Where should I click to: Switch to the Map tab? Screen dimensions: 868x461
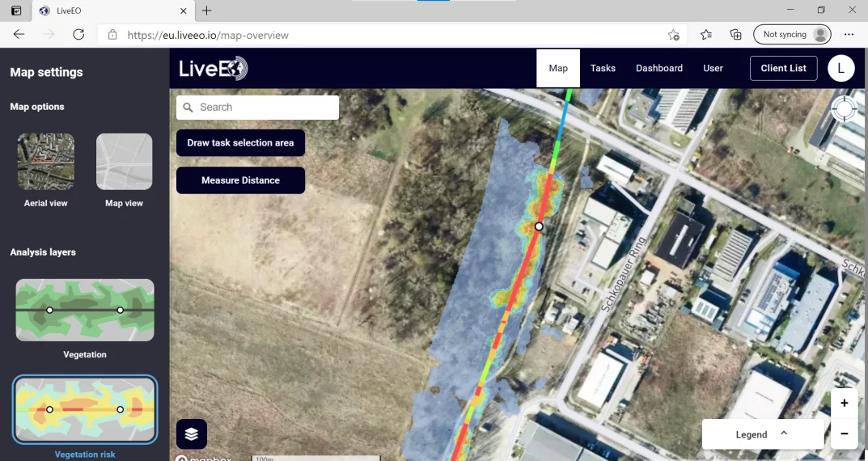point(558,68)
